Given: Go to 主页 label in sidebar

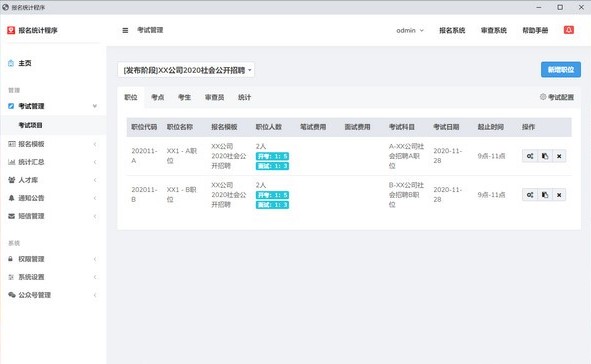Looking at the screenshot, I should coord(25,63).
